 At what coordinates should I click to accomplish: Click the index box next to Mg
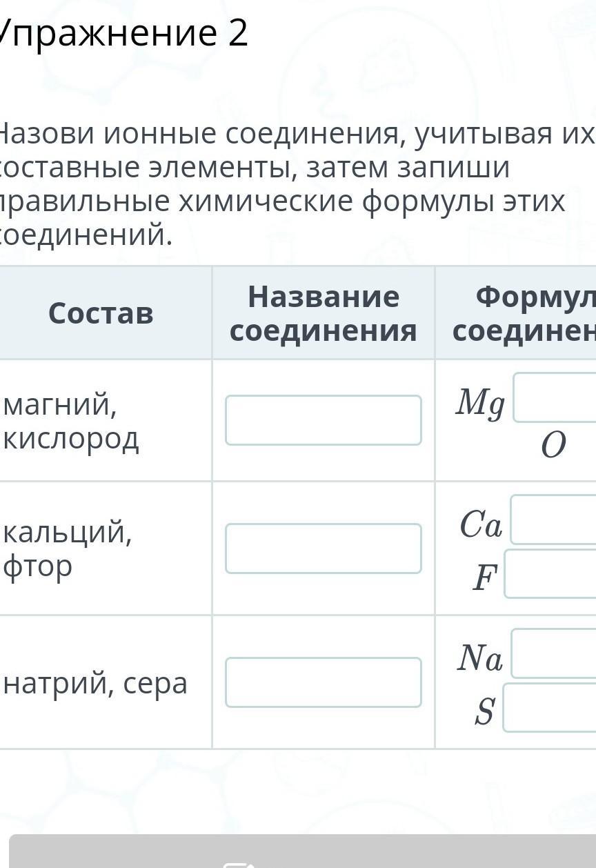point(555,398)
